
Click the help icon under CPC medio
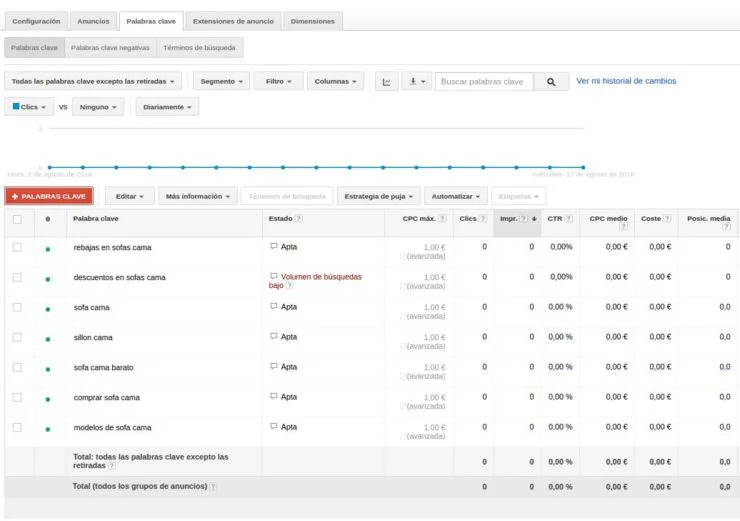pyautogui.click(x=623, y=227)
